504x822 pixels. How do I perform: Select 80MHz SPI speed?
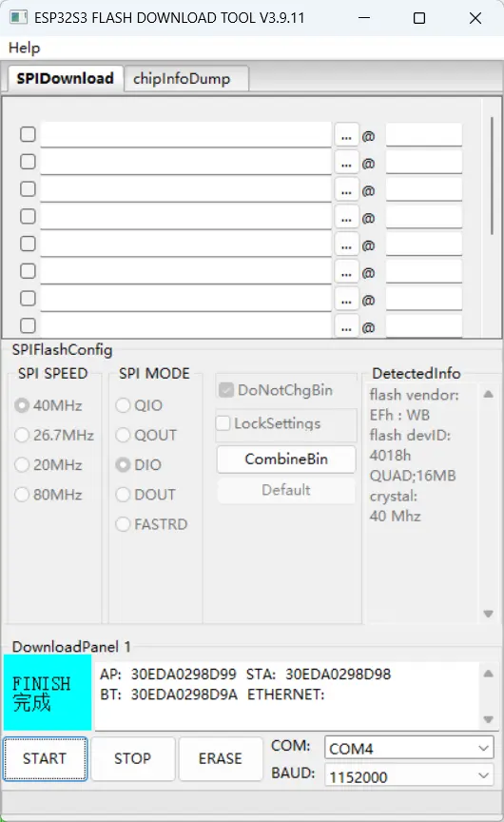tap(48, 495)
